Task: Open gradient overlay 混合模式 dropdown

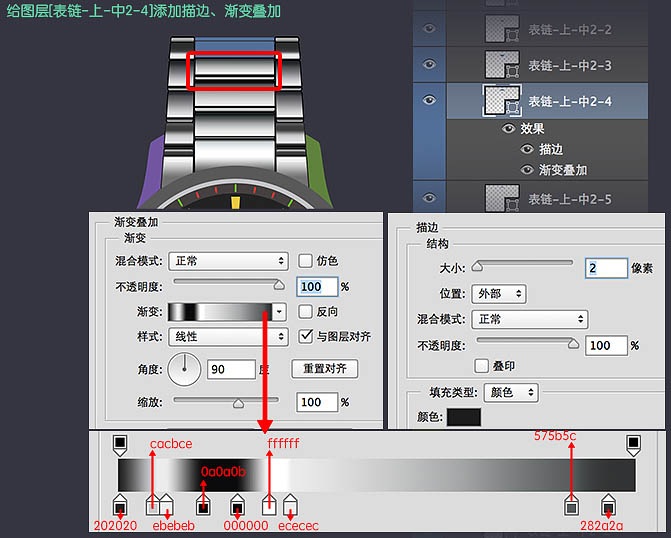Action: click(229, 261)
